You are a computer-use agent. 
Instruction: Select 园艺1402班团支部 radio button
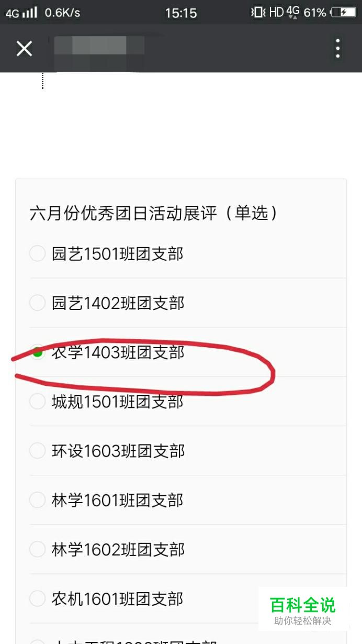[x=37, y=303]
